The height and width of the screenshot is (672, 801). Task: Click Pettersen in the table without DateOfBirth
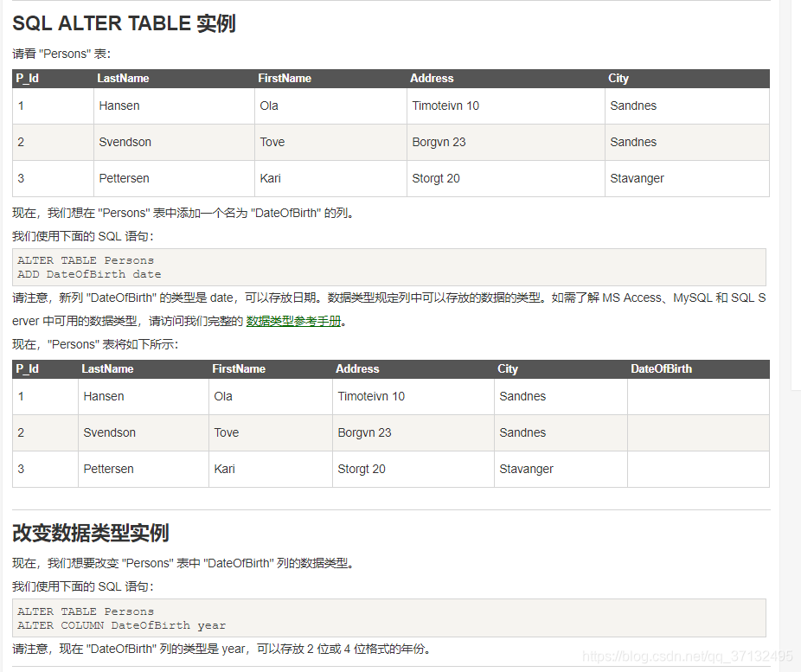(125, 178)
